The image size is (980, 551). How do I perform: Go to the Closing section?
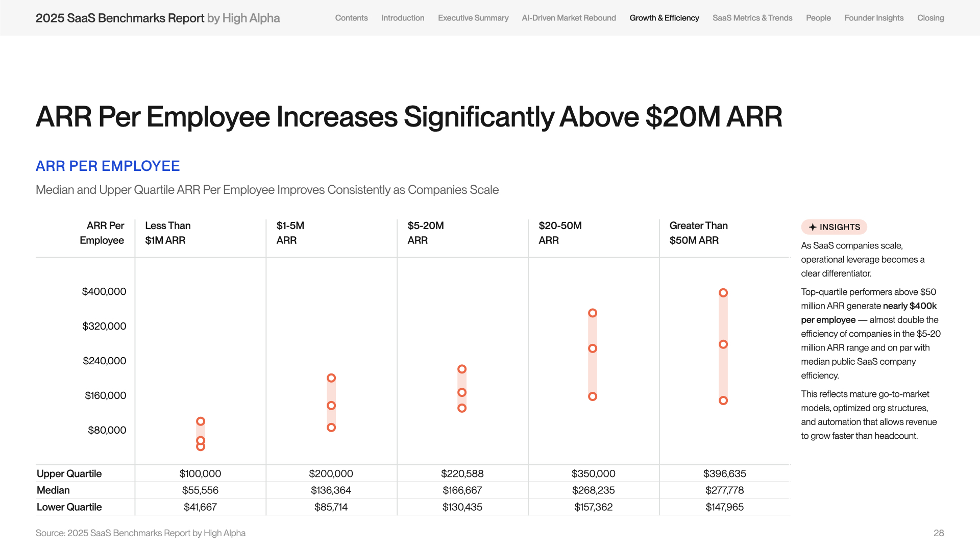930,18
